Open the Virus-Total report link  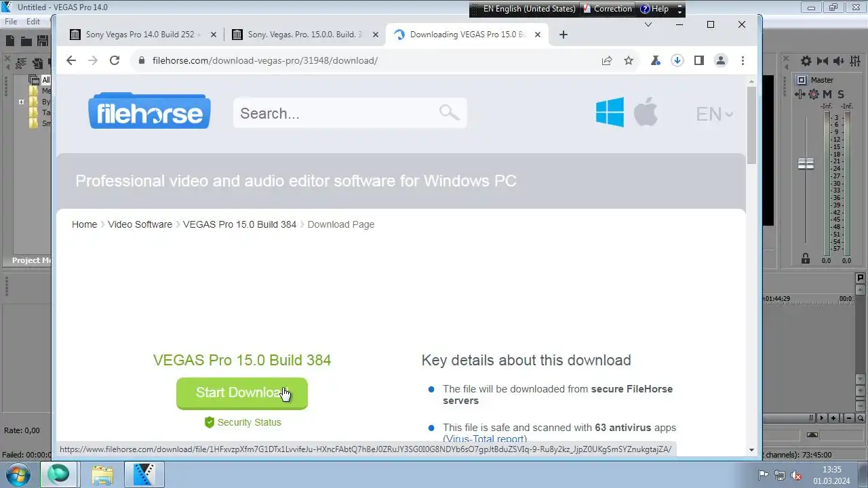point(484,439)
